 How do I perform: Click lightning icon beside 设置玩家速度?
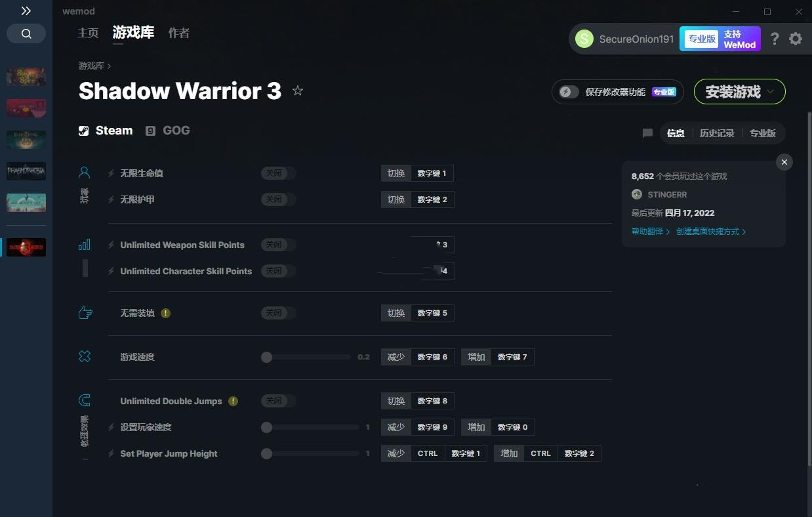pos(111,427)
